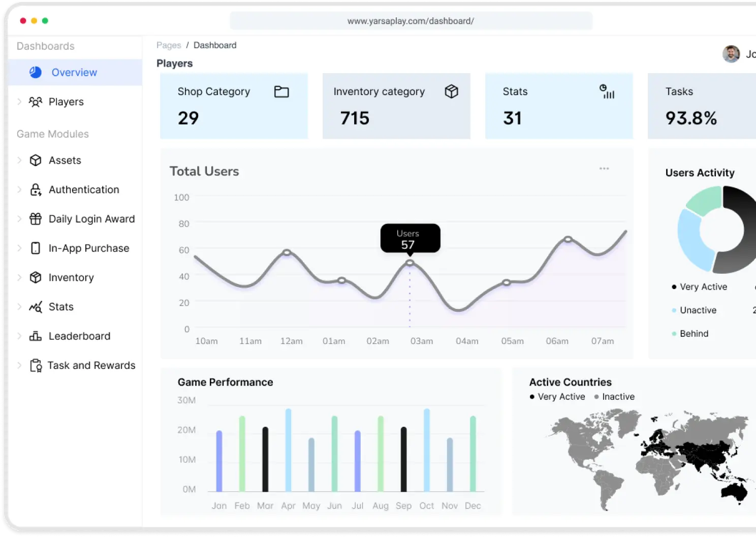The width and height of the screenshot is (756, 537).
Task: Click the Assets cube icon
Action: pyautogui.click(x=36, y=161)
